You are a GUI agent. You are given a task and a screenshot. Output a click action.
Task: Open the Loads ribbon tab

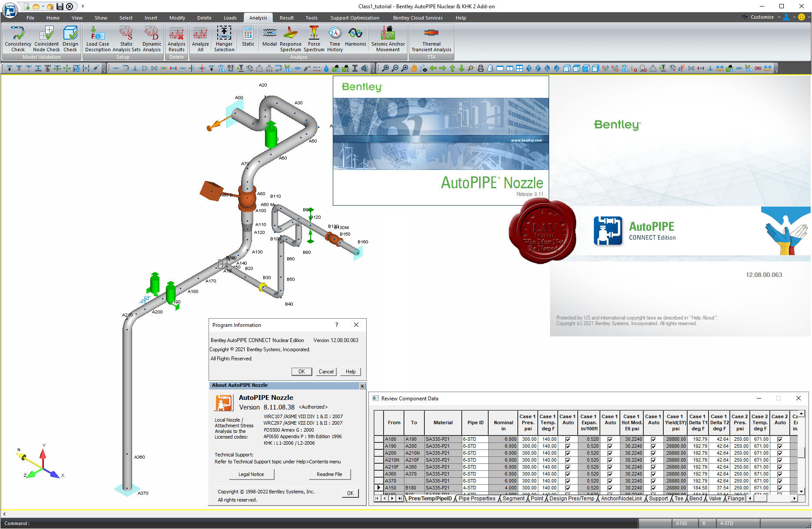click(230, 18)
